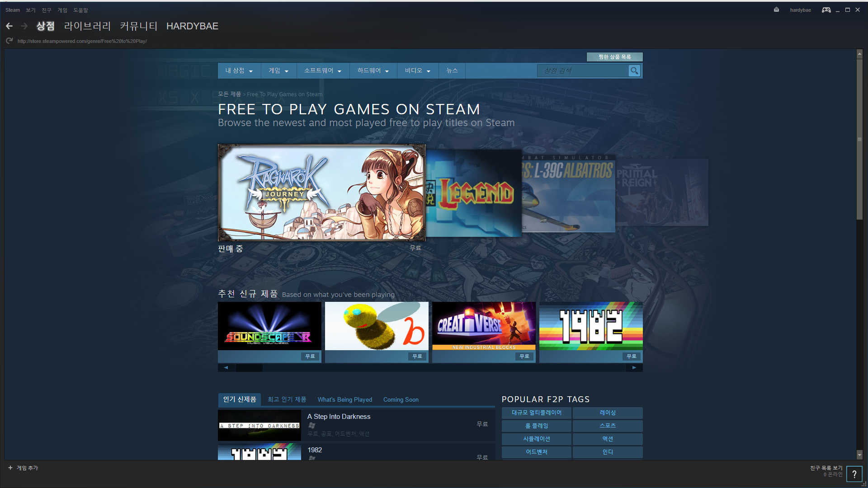The height and width of the screenshot is (488, 868).
Task: Open the 도움말 menu
Action: tap(81, 10)
